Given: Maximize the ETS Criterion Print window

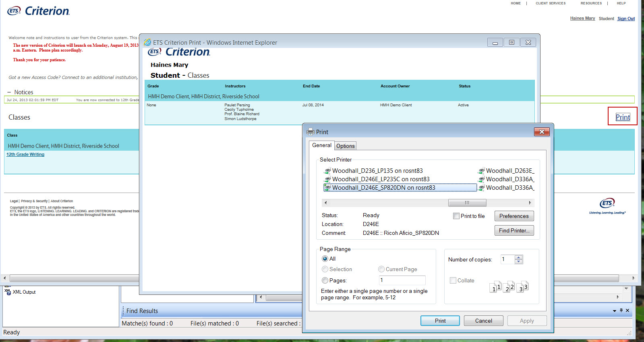Looking at the screenshot, I should click(511, 42).
